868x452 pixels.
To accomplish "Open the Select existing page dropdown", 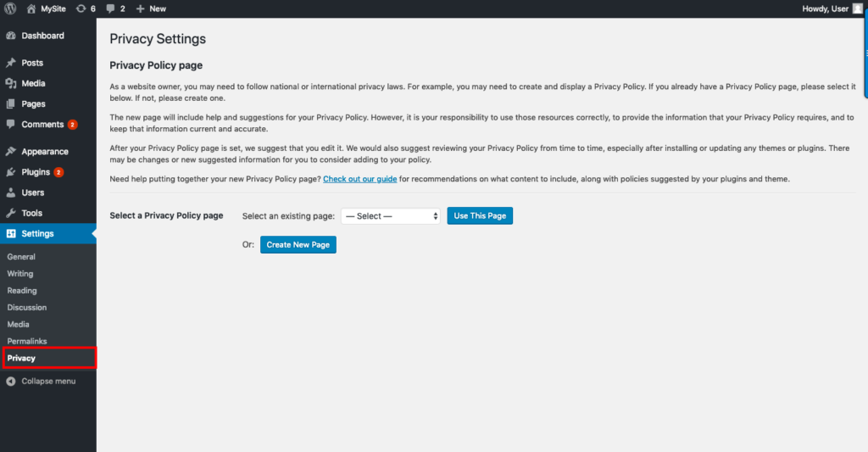I will 391,216.
